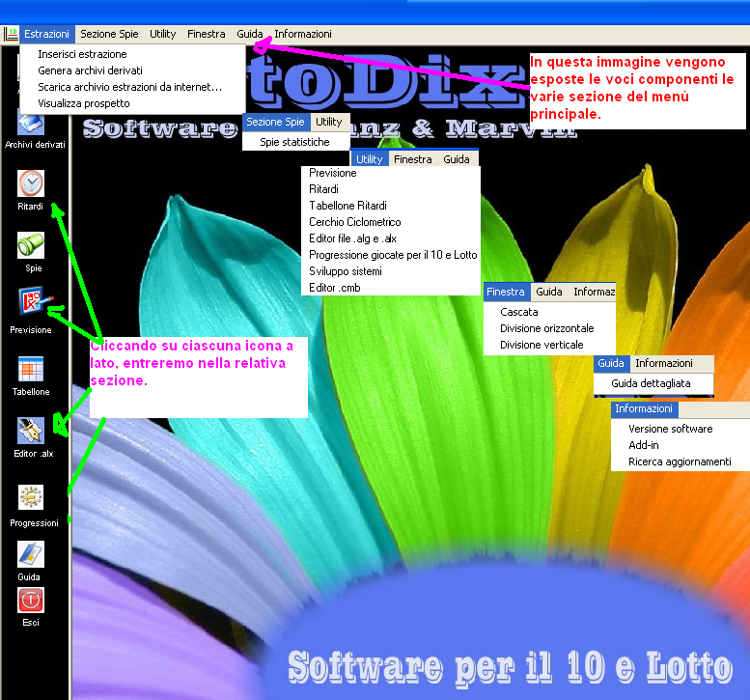The width and height of the screenshot is (750, 700).
Task: Select the Spie statistiche entry
Action: click(x=294, y=142)
